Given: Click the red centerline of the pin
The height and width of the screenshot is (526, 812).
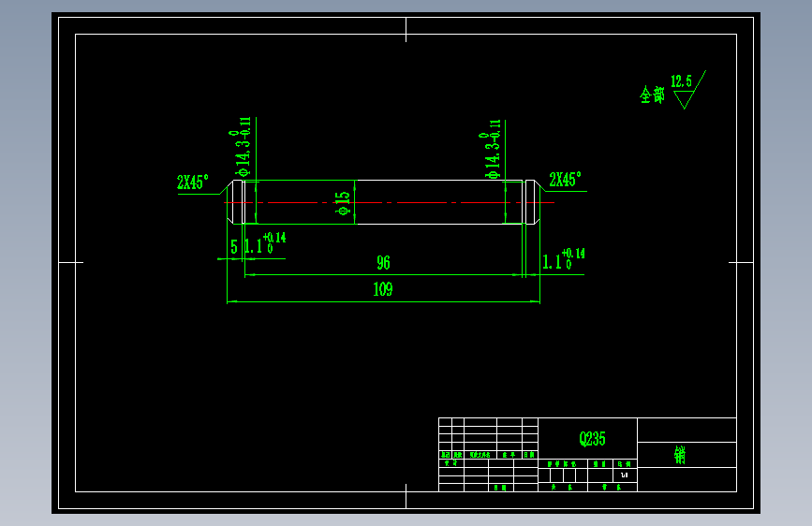Looking at the screenshot, I should click(389, 202).
